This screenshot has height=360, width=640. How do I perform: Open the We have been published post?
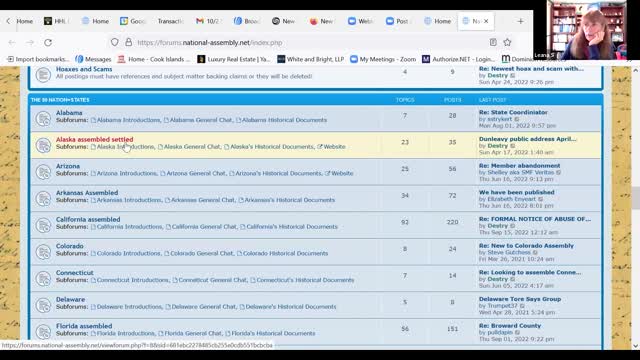click(x=516, y=192)
